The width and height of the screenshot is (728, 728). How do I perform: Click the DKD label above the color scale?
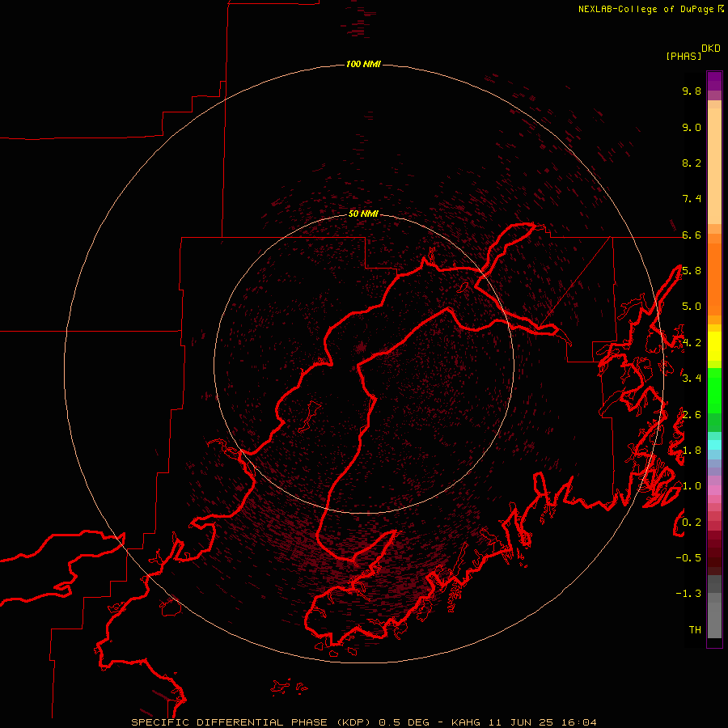pyautogui.click(x=711, y=49)
